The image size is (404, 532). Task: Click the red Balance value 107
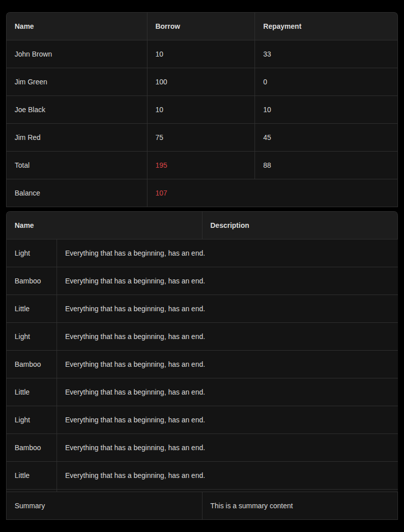(x=161, y=193)
